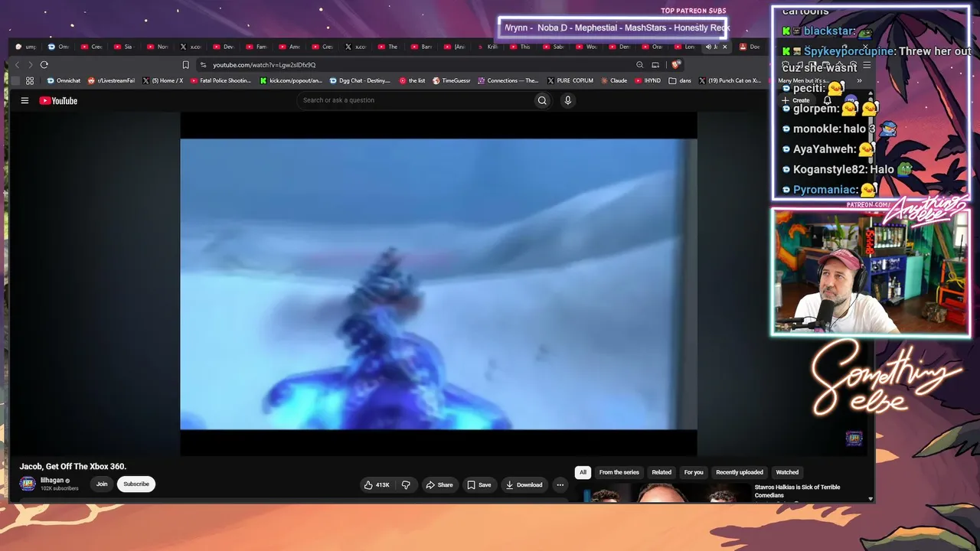This screenshot has height=551, width=980.
Task: Select the 'All' filter chip
Action: [583, 472]
